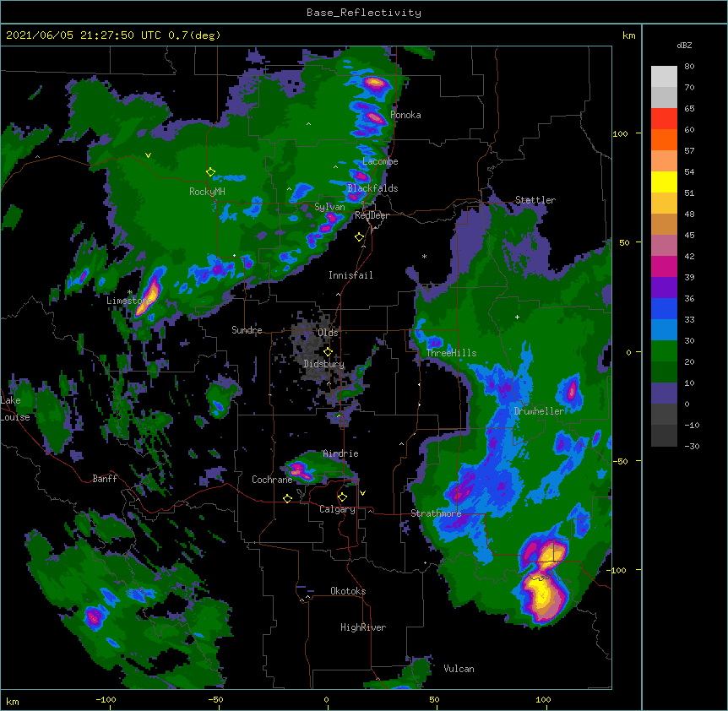Click the Didsbury city label

point(324,364)
